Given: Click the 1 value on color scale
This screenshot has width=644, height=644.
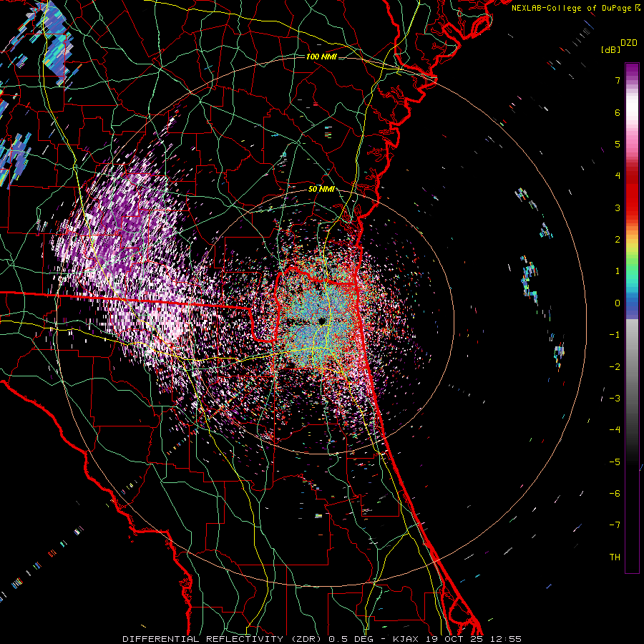Looking at the screenshot, I should (x=618, y=271).
